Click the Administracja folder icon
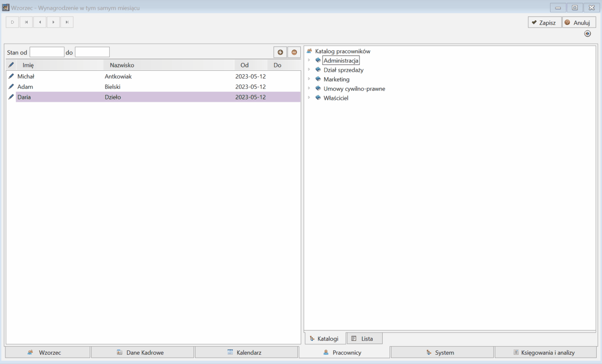This screenshot has height=364, width=602. pos(318,60)
